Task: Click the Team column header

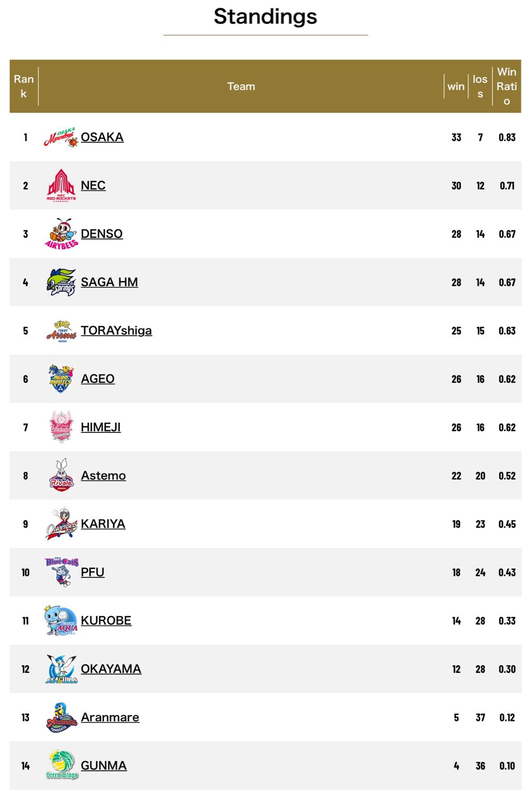Action: [x=241, y=86]
